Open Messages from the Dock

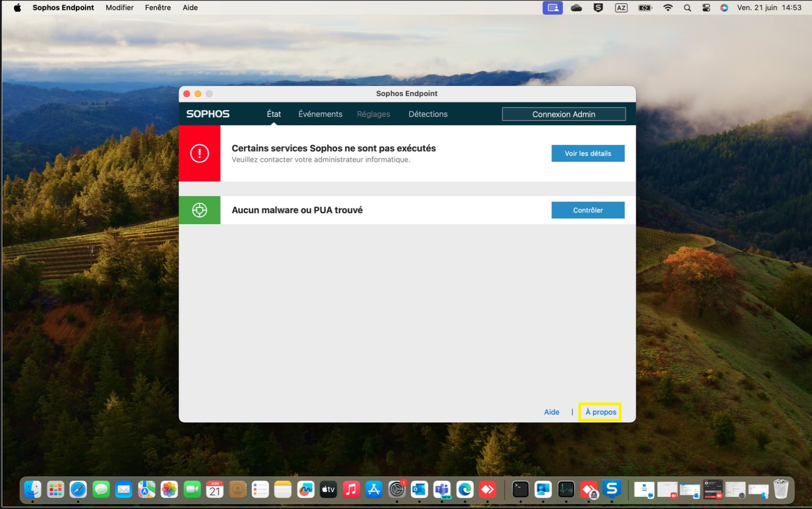tap(101, 489)
